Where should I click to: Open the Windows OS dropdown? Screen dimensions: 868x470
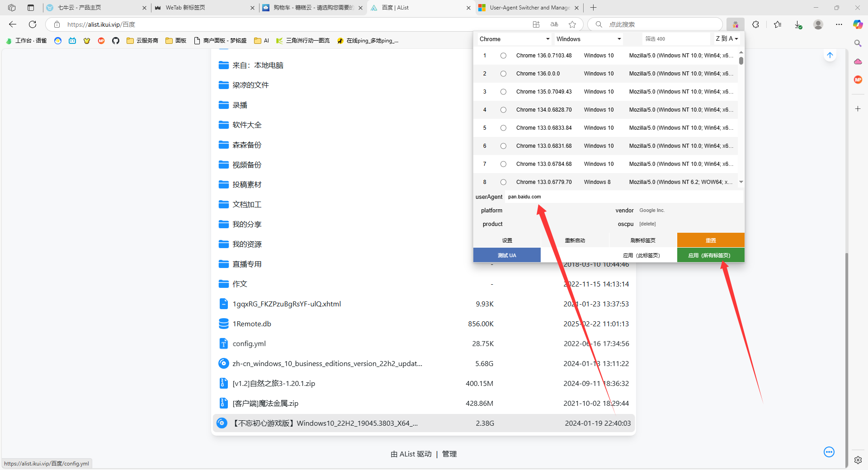[x=588, y=39]
